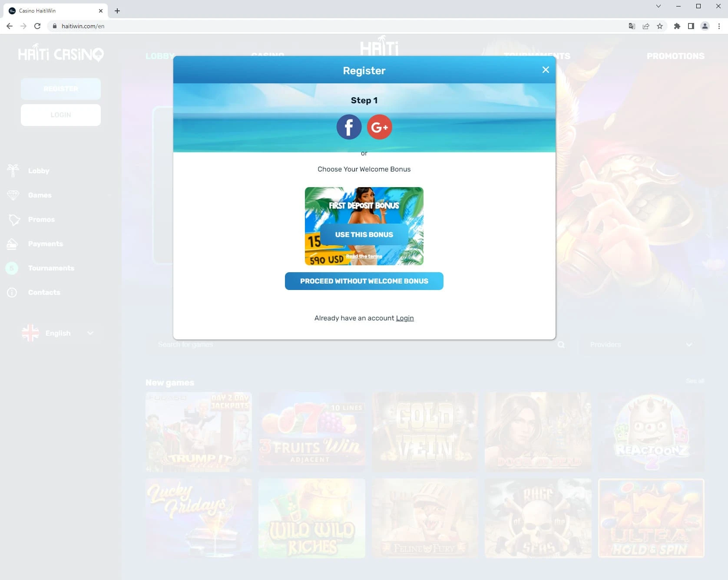Open the Login link in the Register dialog
Viewport: 728px width, 580px height.
tap(405, 318)
